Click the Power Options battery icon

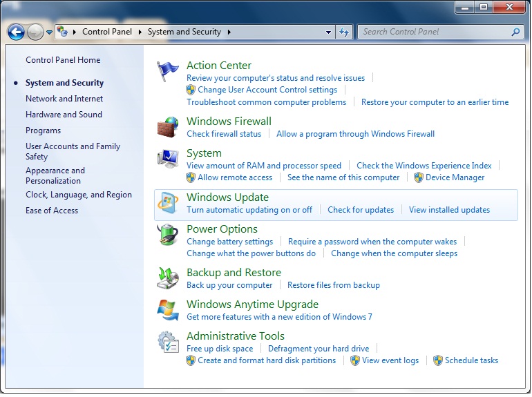tap(168, 234)
